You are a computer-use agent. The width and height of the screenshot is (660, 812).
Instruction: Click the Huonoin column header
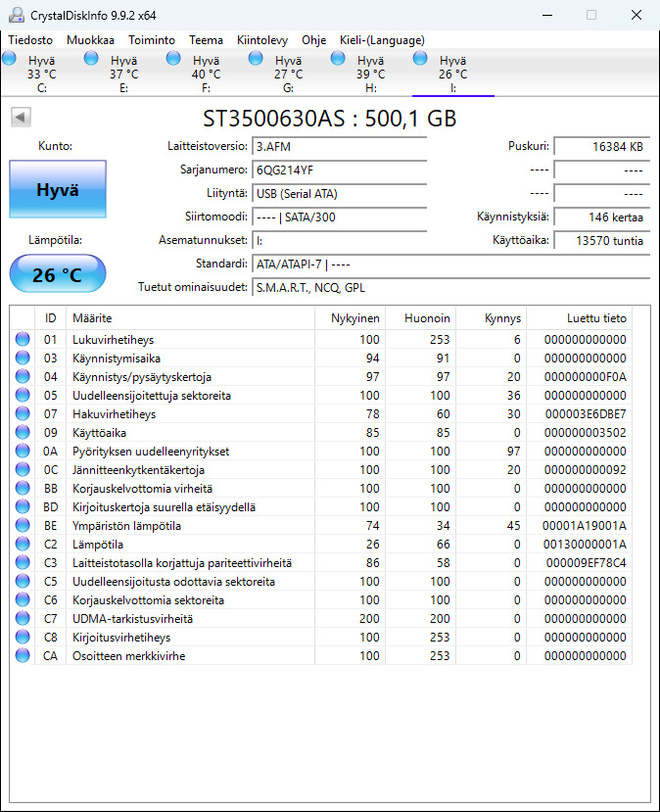[x=420, y=318]
